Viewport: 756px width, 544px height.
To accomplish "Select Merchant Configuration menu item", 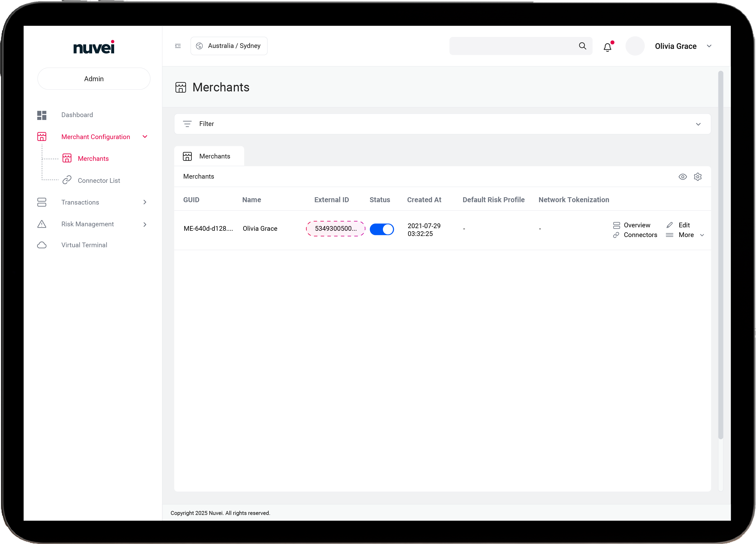I will pyautogui.click(x=96, y=137).
